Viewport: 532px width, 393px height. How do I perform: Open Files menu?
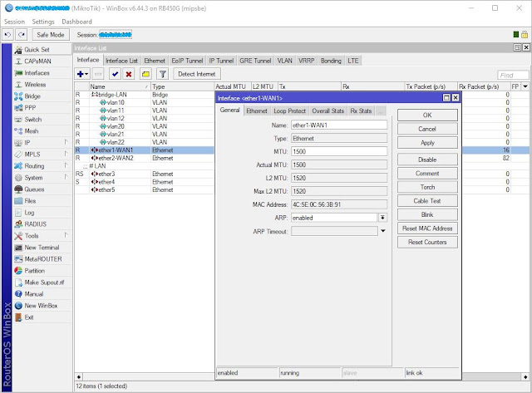pyautogui.click(x=30, y=201)
